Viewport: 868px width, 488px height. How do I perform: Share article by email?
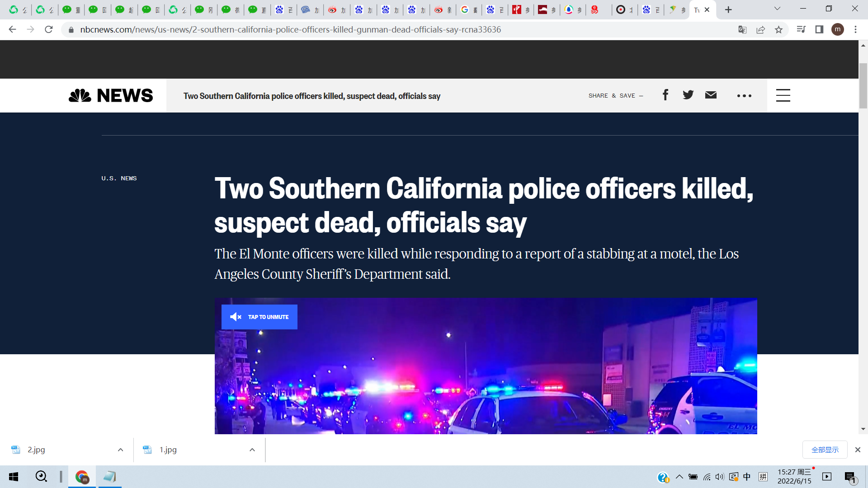coord(711,95)
